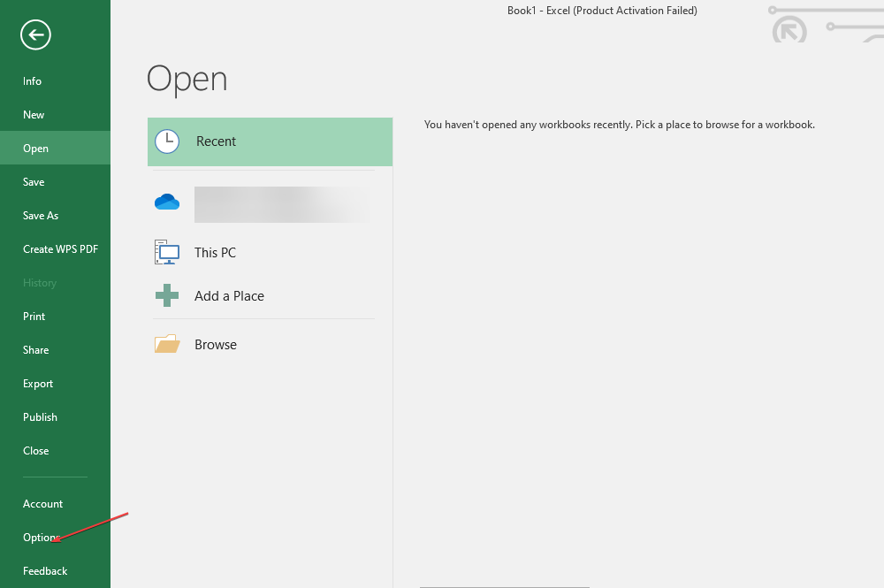Choose Close to close the workbook
This screenshot has height=588, width=884.
tap(55, 451)
